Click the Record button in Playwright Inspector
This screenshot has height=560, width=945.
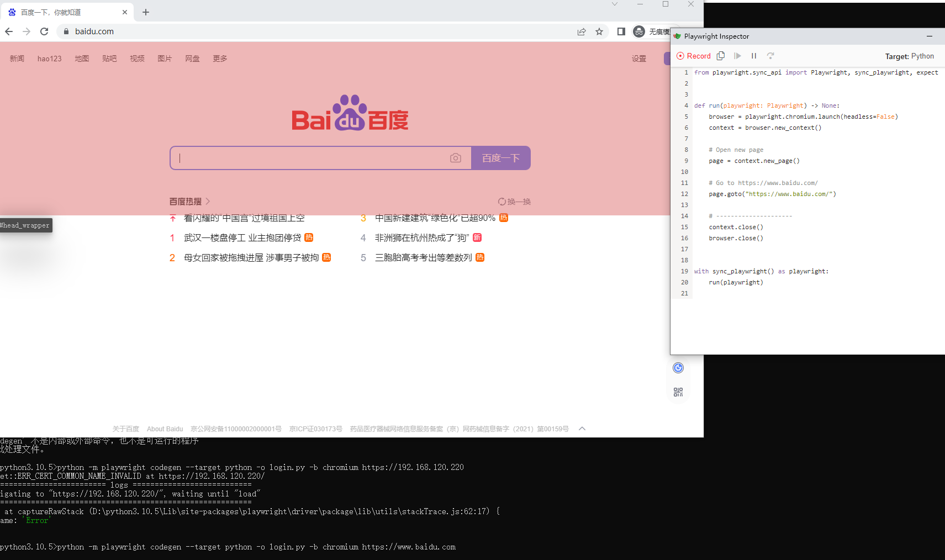[x=694, y=56]
